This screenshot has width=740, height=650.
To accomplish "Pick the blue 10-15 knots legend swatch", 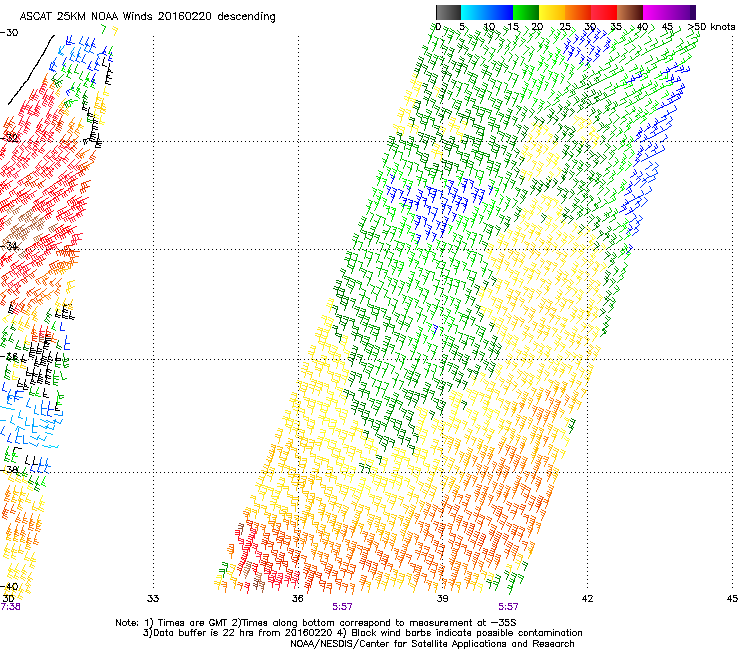I will 500,12.
